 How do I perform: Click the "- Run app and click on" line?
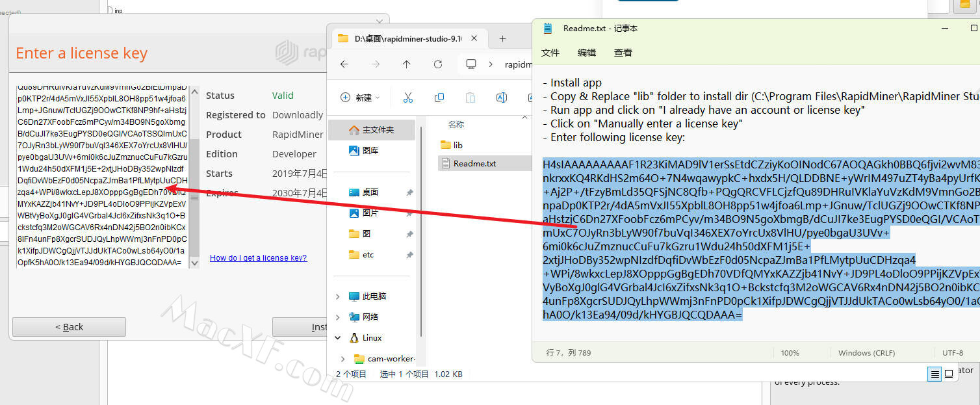click(703, 110)
